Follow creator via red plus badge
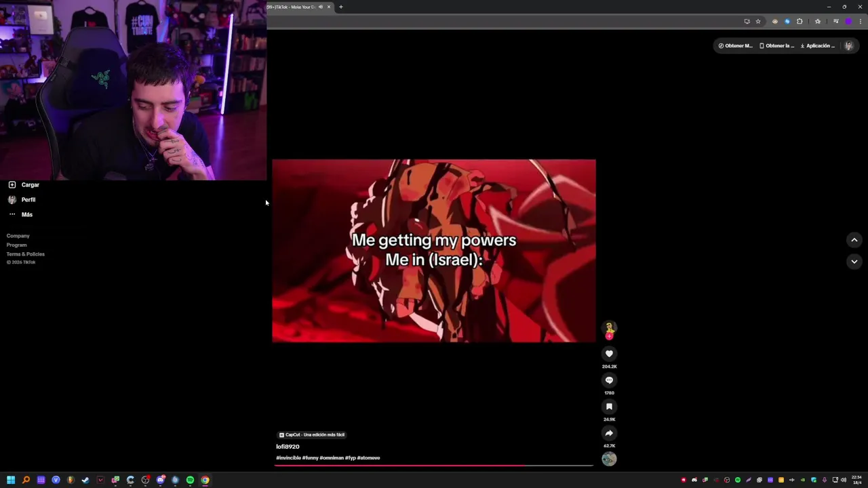This screenshot has height=488, width=868. click(609, 336)
